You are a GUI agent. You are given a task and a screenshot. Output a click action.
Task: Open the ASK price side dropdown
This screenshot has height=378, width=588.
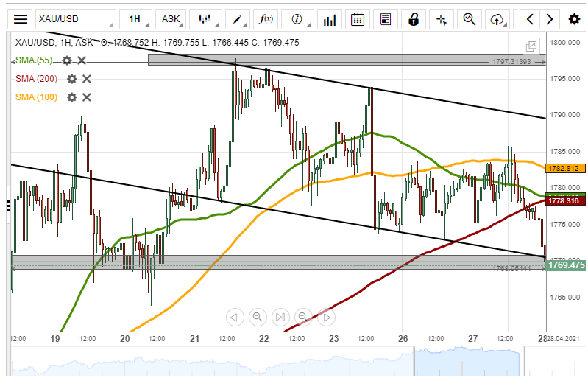171,19
